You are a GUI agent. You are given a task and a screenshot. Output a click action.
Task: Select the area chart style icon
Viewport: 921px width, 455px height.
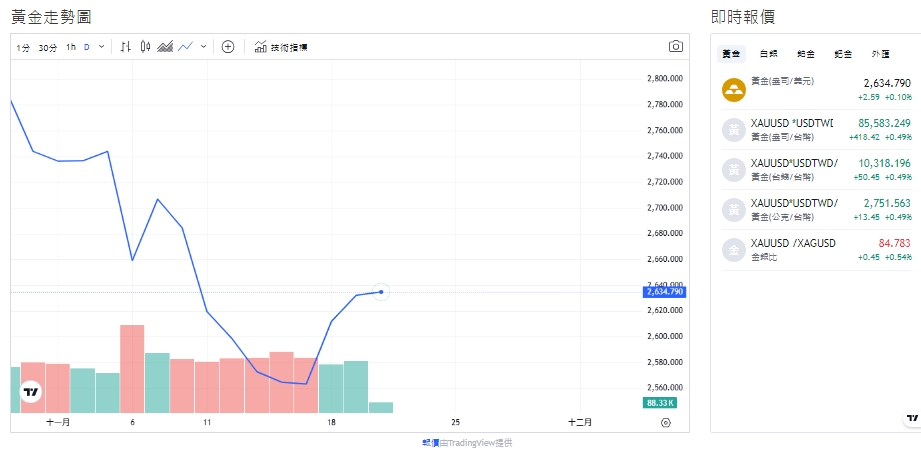click(x=165, y=47)
